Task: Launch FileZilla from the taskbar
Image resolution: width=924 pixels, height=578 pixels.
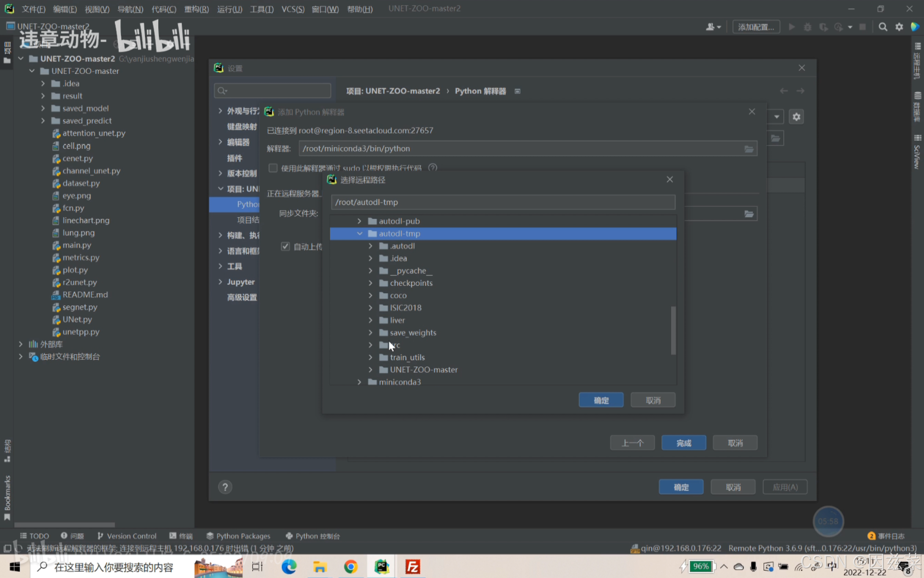Action: [412, 567]
